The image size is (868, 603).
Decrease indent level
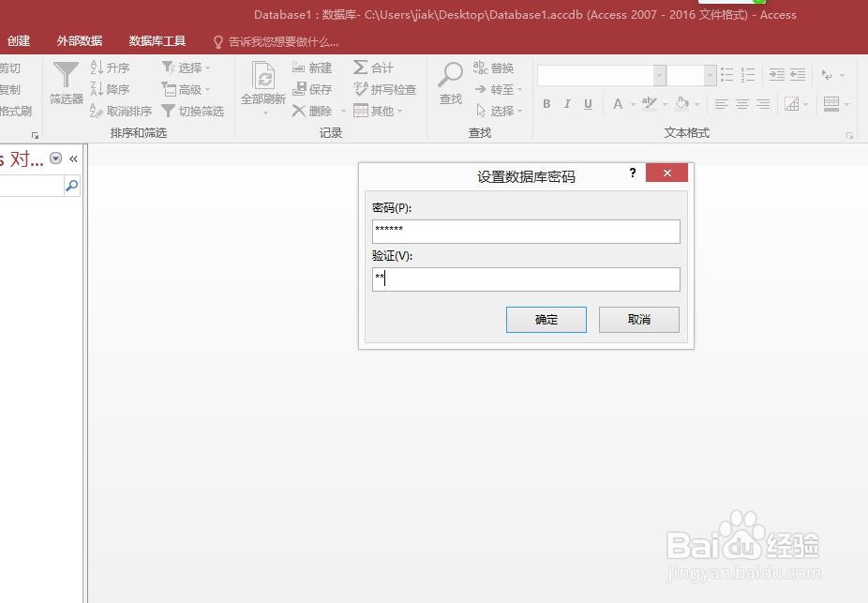coord(798,75)
